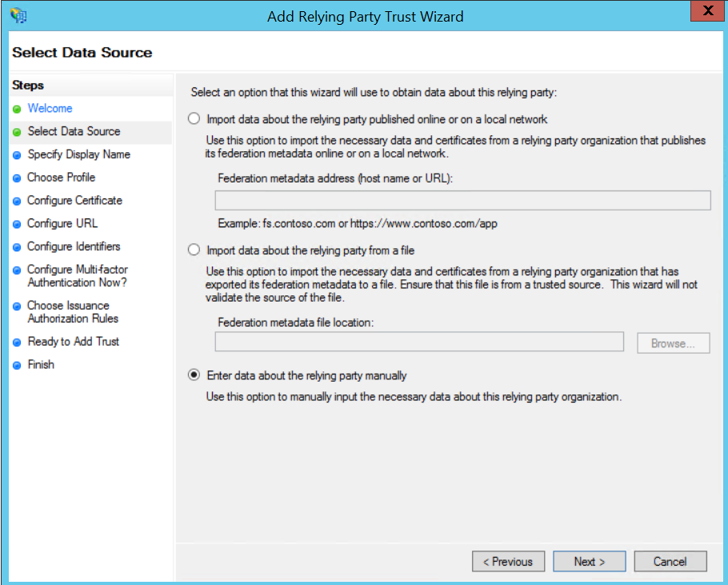The image size is (728, 585).
Task: Click the wizard icon in title bar
Action: 18,16
